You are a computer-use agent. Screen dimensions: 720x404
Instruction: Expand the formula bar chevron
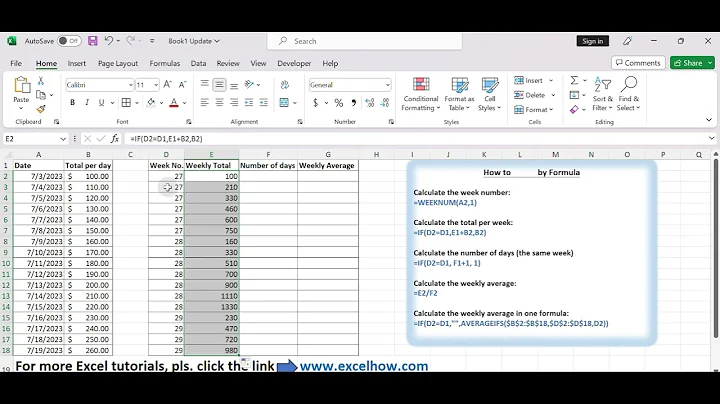tap(711, 138)
